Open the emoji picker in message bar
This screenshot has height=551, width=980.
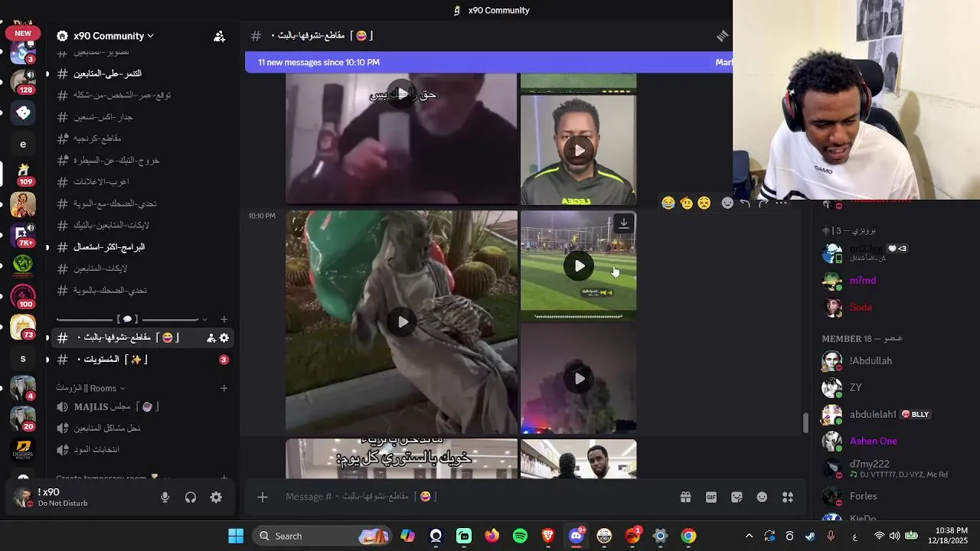tap(762, 497)
